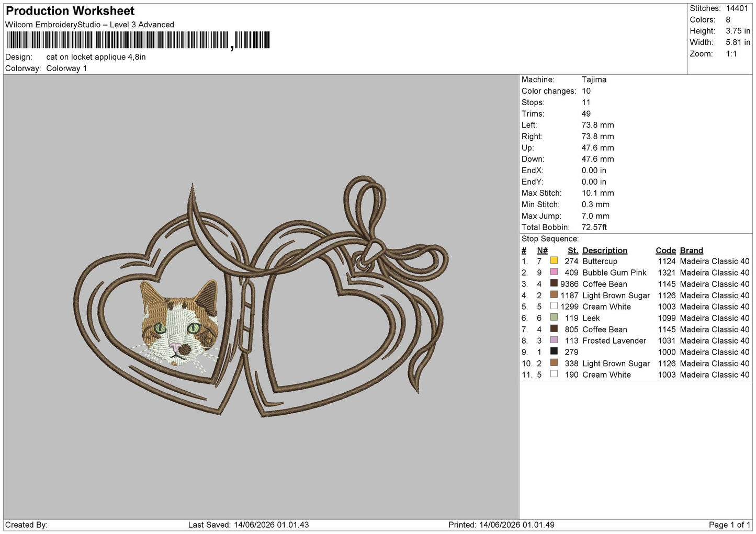
Task: Click the Buttercup yellow color swatch
Action: tap(554, 260)
